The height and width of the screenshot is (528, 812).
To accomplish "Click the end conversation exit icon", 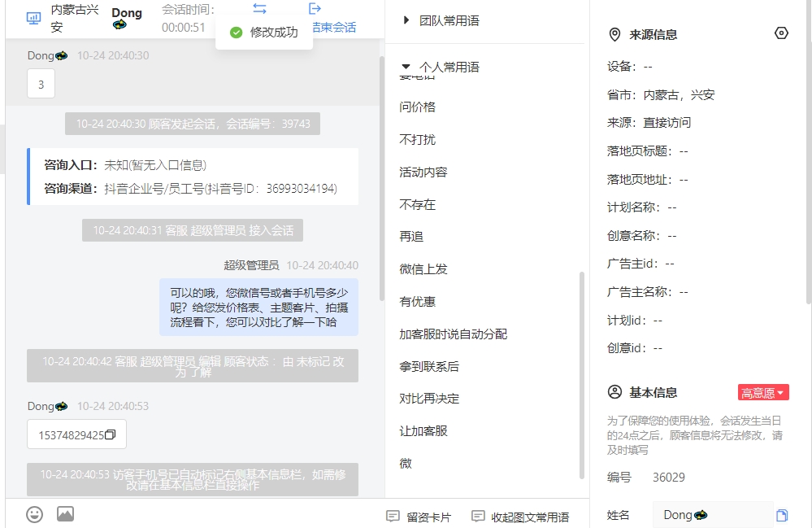I will (315, 9).
